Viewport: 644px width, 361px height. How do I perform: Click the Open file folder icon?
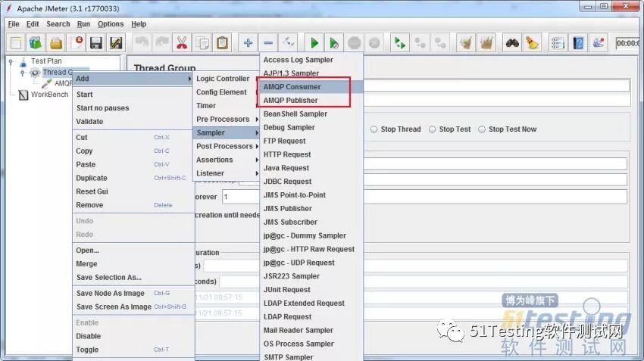coord(56,42)
